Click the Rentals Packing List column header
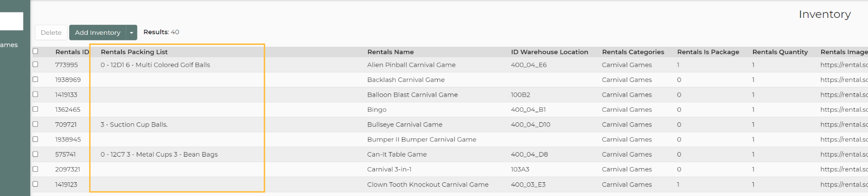The image size is (868, 196). click(134, 52)
